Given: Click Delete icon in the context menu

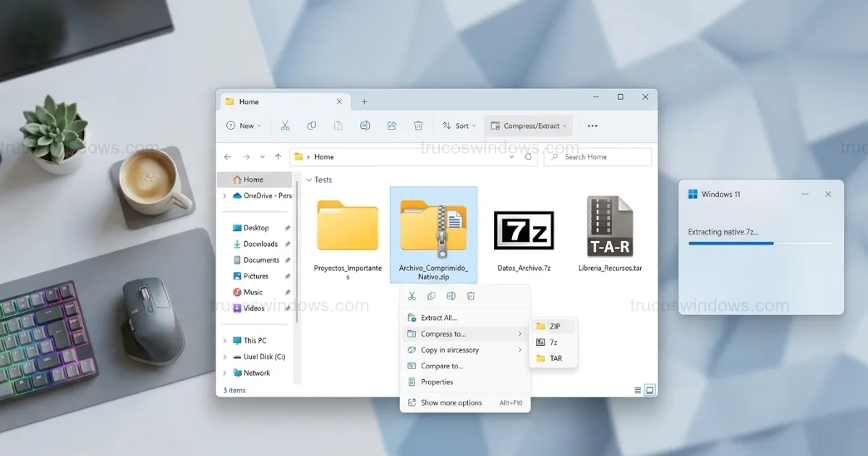Looking at the screenshot, I should [x=471, y=296].
